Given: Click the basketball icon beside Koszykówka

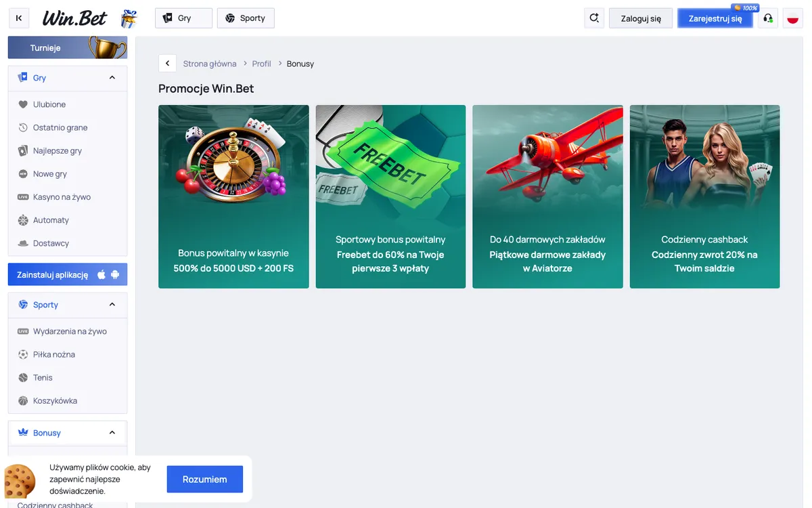Looking at the screenshot, I should pyautogui.click(x=23, y=400).
